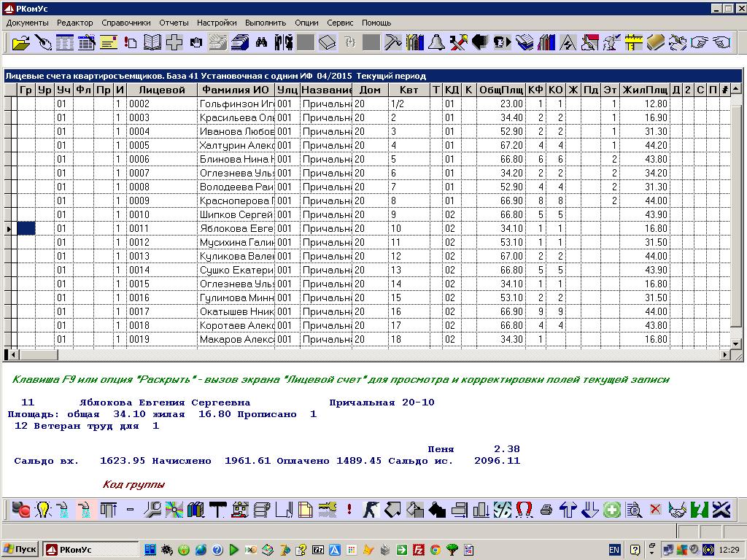
Task: Click the binoculars search icon
Action: pos(261,42)
